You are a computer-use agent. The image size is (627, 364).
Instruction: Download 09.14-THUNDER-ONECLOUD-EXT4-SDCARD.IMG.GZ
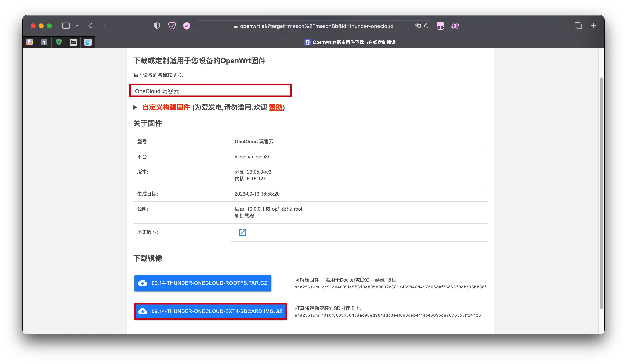click(210, 311)
